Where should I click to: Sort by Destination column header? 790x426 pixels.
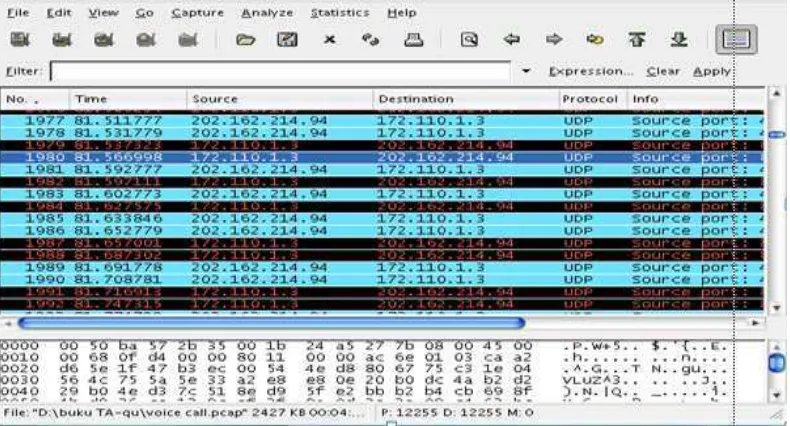tap(466, 99)
